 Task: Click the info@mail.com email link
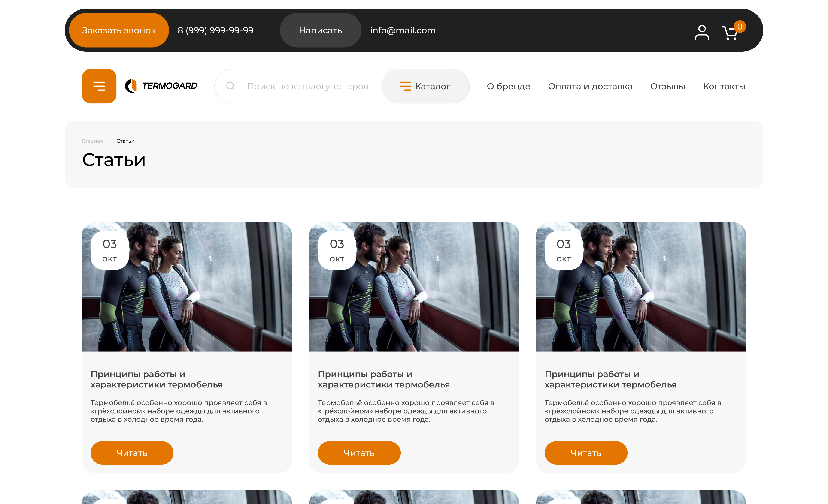[x=403, y=30]
